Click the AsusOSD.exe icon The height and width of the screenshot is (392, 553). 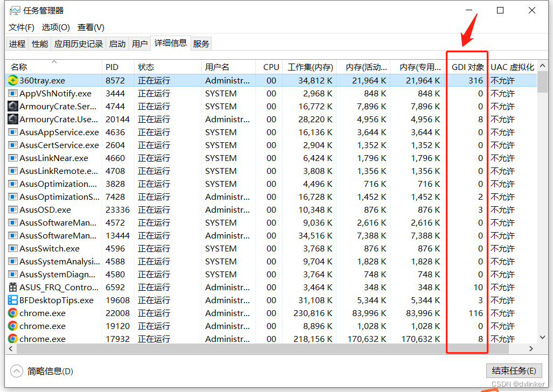13,209
